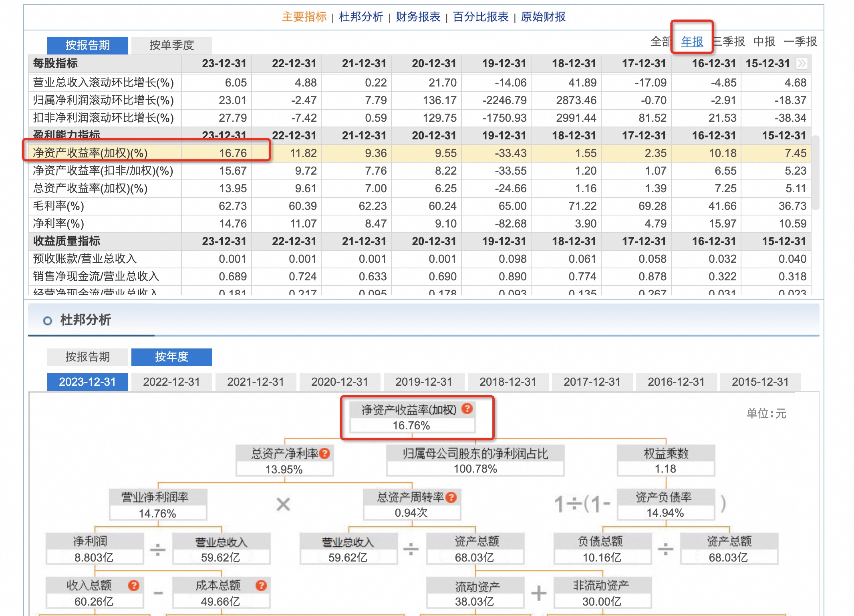The image size is (854, 616).
Task: Click the double-arrow icon after 15-12-31 header
Action: [x=802, y=63]
